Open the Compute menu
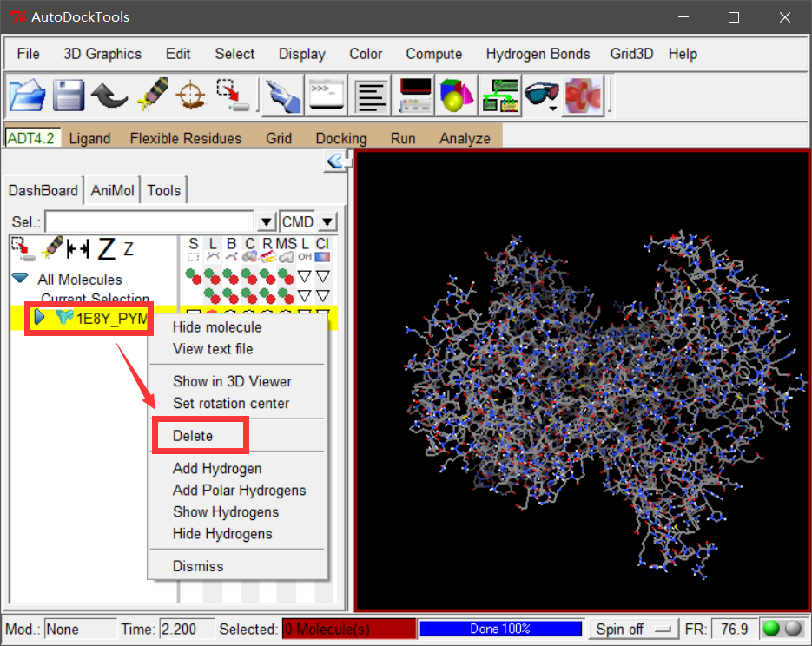Screen dimensions: 812x646 [433, 54]
